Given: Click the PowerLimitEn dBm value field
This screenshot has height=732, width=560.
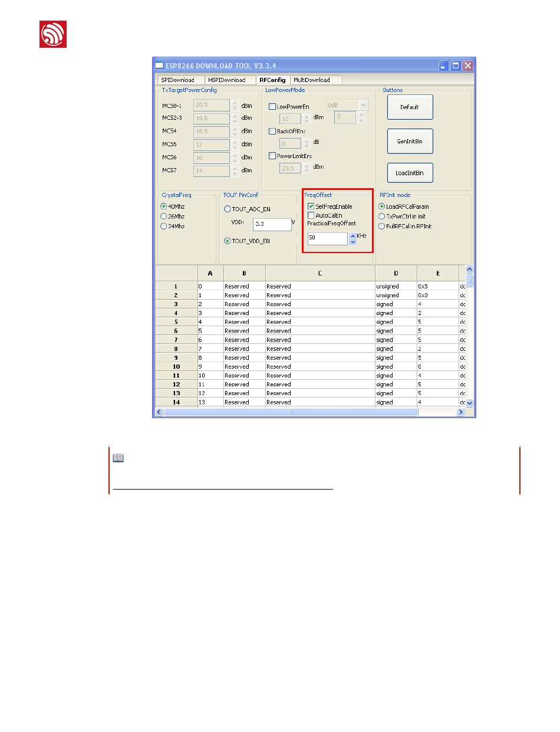Looking at the screenshot, I should click(x=290, y=168).
